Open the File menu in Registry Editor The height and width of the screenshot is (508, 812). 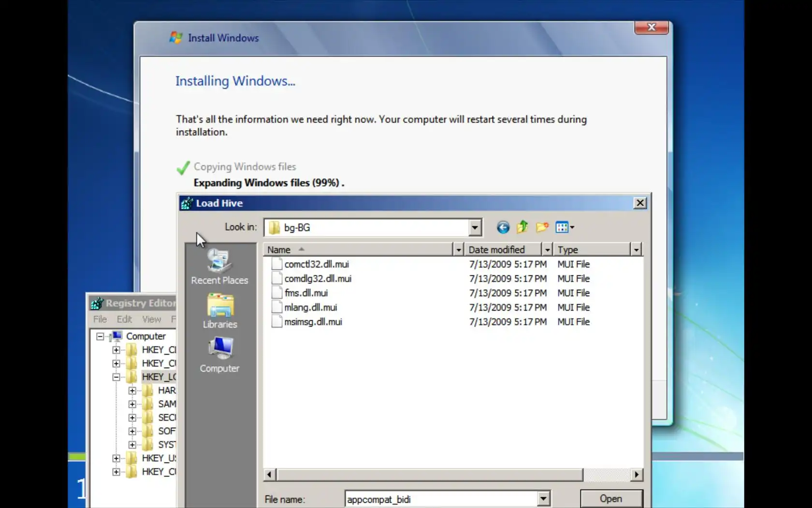tap(100, 319)
